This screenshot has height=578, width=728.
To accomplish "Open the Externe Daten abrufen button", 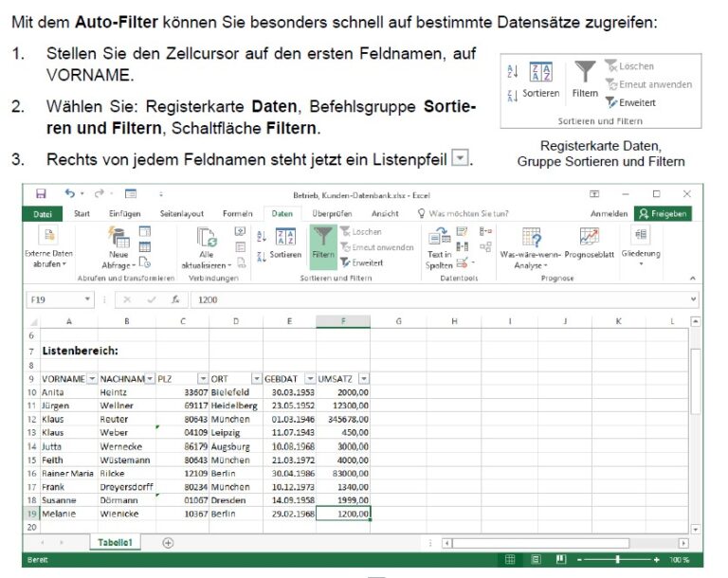I will (x=48, y=247).
